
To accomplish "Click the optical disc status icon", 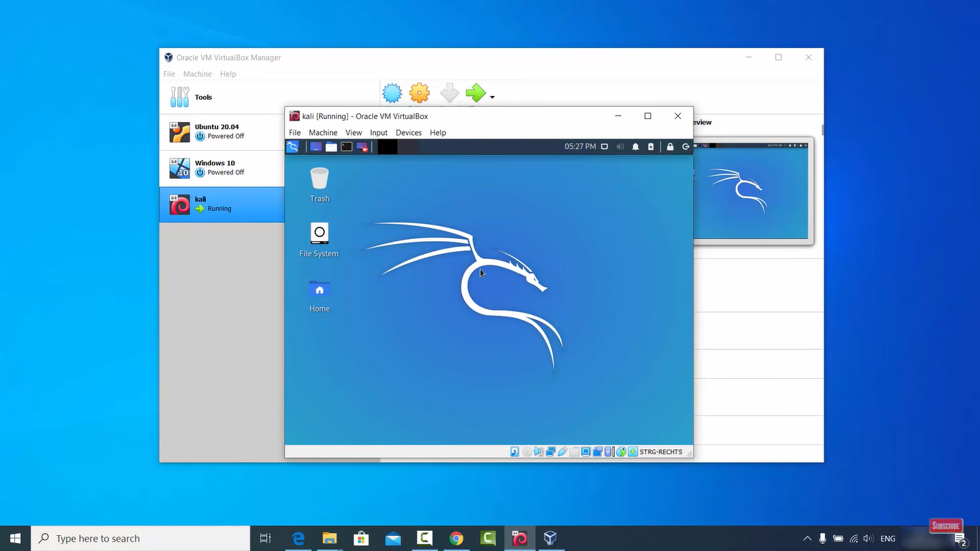I will [x=527, y=451].
